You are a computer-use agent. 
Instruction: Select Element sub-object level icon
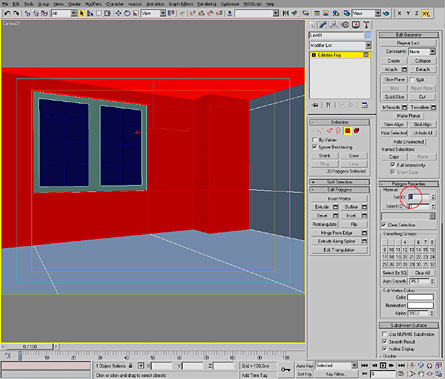click(357, 131)
